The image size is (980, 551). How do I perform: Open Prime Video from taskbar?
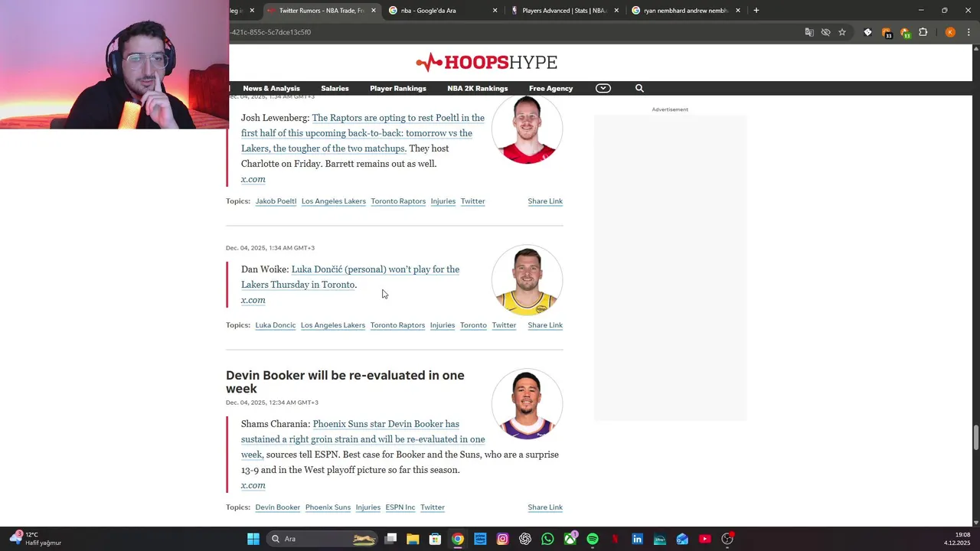[x=480, y=539]
